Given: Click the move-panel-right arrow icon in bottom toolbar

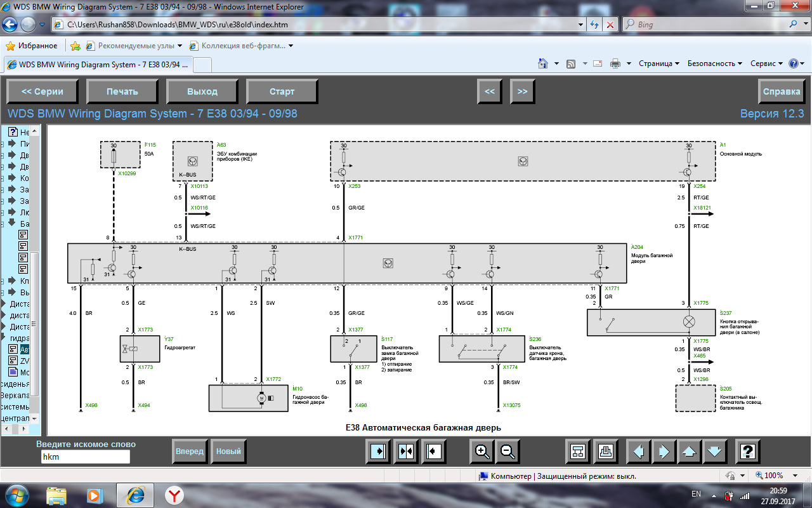Looking at the screenshot, I should [x=377, y=451].
